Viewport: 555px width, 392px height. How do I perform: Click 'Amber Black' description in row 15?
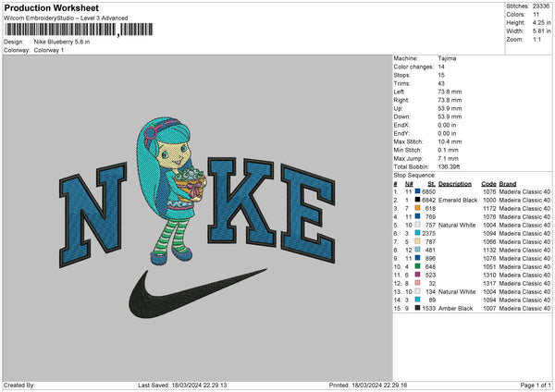point(455,308)
